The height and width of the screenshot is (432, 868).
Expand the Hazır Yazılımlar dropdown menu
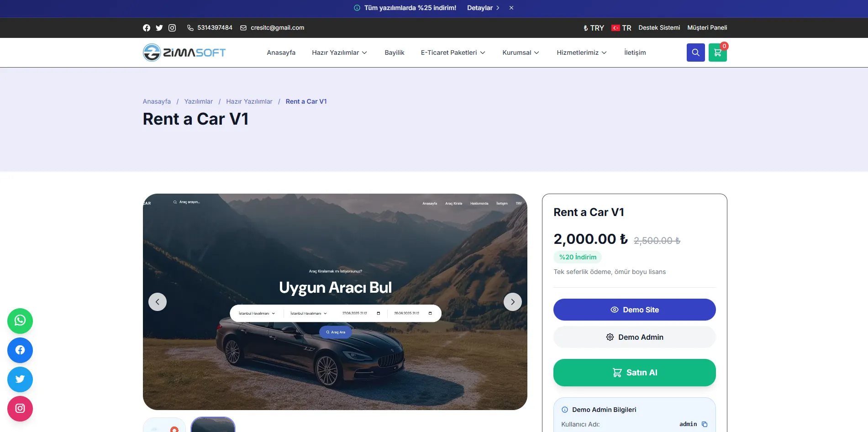pos(339,53)
